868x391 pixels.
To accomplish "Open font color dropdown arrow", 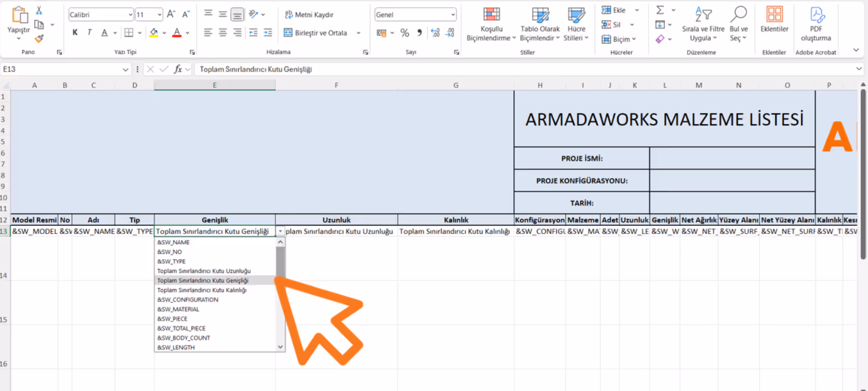I will (x=188, y=33).
